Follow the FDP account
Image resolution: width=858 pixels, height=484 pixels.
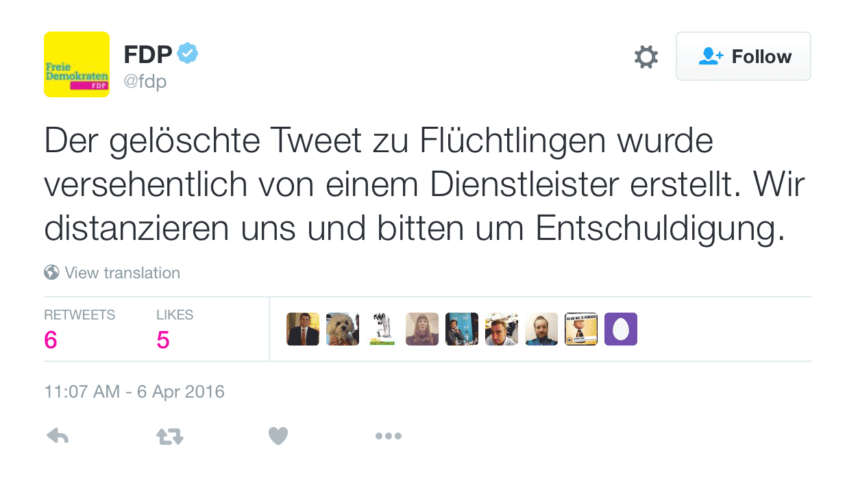pyautogui.click(x=743, y=57)
